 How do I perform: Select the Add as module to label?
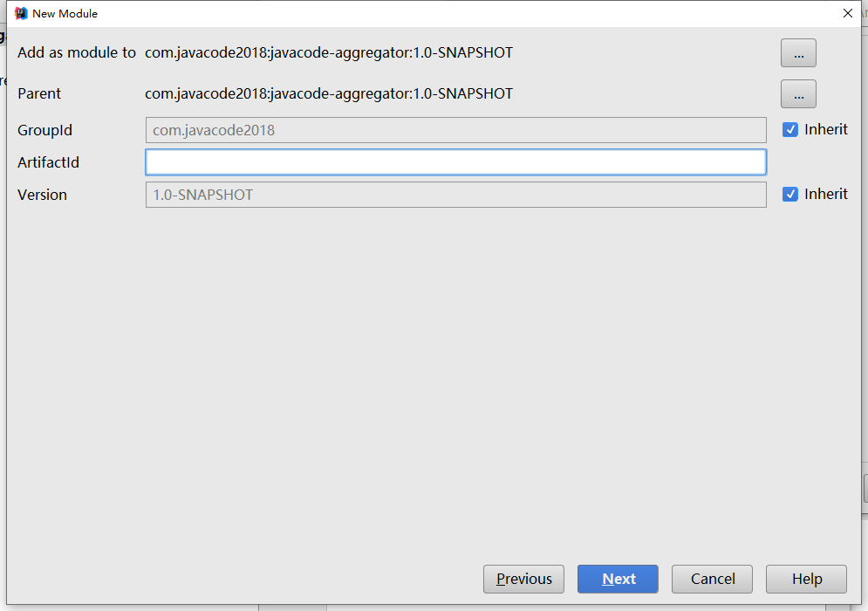coord(77,53)
